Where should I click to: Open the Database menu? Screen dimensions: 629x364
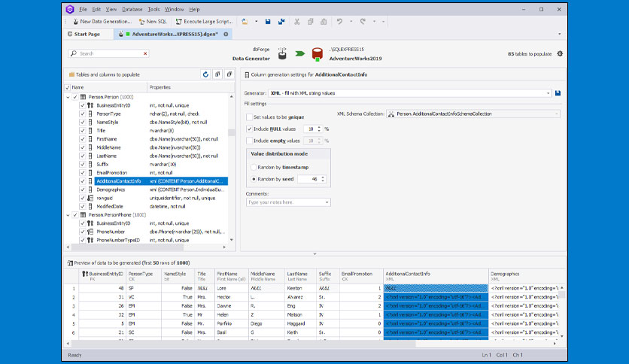click(132, 9)
